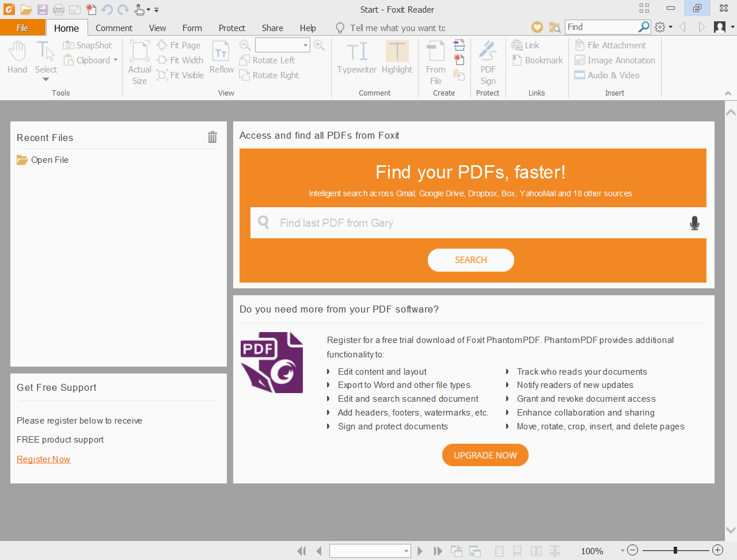Open the advanced search folder icon beside the Find box
Viewport: 737px width, 560px height.
tap(554, 27)
